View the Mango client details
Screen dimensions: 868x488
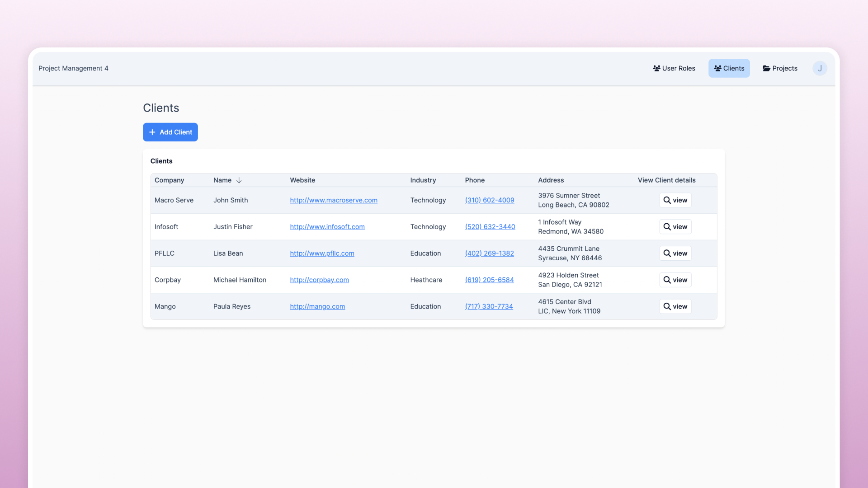[x=675, y=306]
